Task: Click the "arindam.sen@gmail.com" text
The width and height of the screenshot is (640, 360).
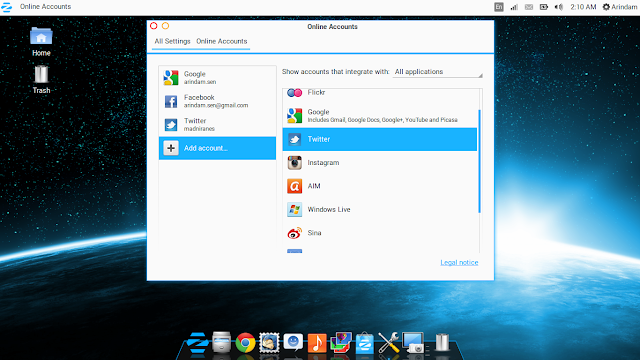Action: [216, 105]
